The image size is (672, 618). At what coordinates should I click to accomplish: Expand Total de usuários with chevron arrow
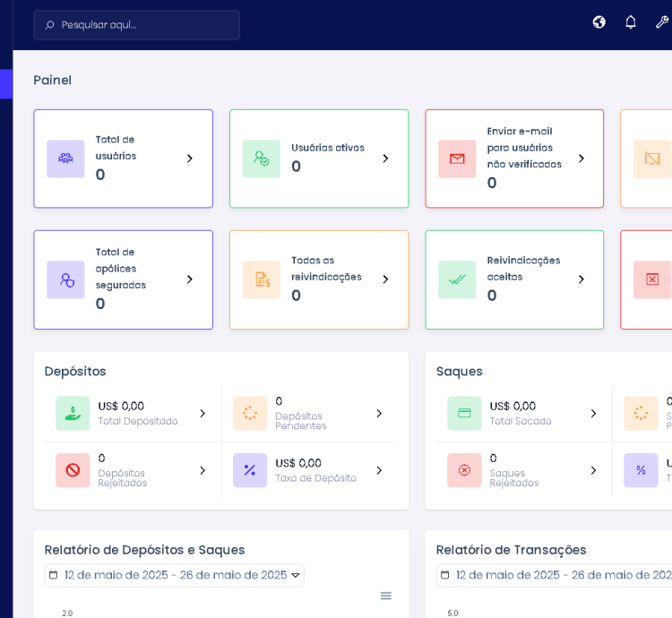[189, 159]
